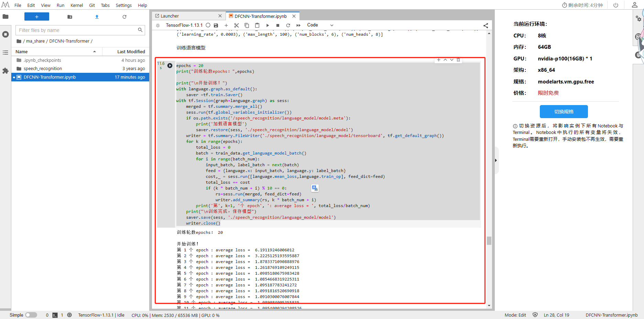
Task: Move the cell down with chevron arrow
Action: coord(452,60)
